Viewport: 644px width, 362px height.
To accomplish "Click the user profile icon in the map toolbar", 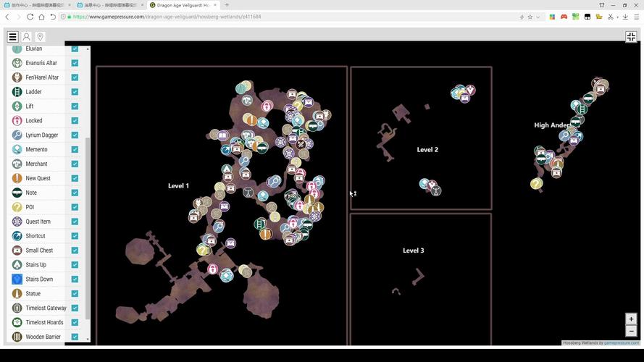I will tap(26, 37).
